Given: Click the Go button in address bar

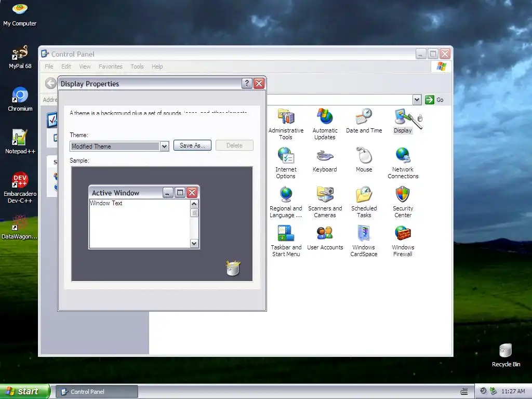Looking at the screenshot, I should 434,100.
